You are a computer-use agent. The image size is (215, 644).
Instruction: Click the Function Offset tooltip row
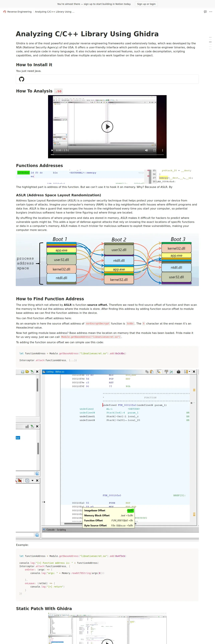click(109, 520)
